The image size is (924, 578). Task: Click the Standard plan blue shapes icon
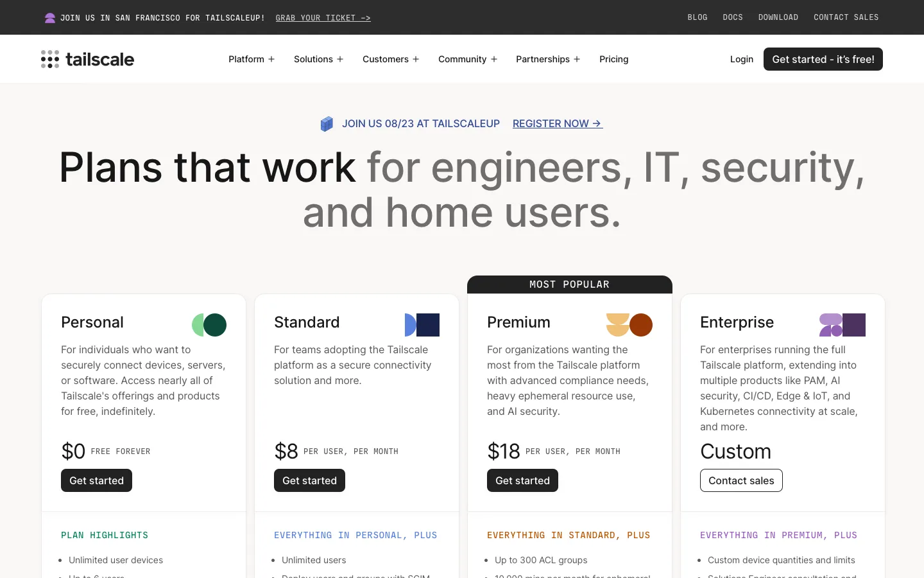coord(422,325)
